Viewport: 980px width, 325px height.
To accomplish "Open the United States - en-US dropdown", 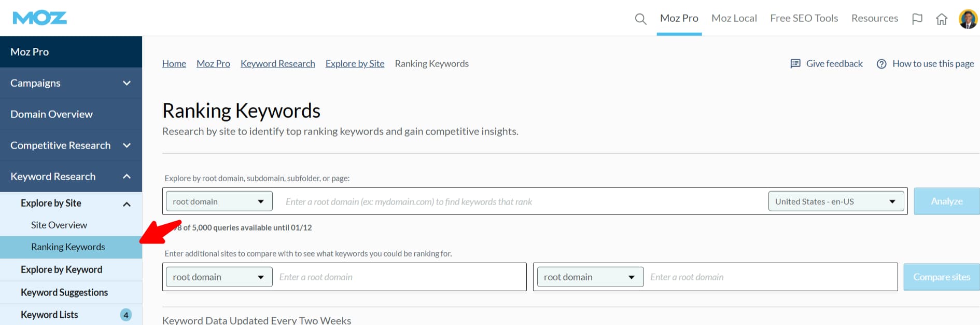I will (x=835, y=201).
